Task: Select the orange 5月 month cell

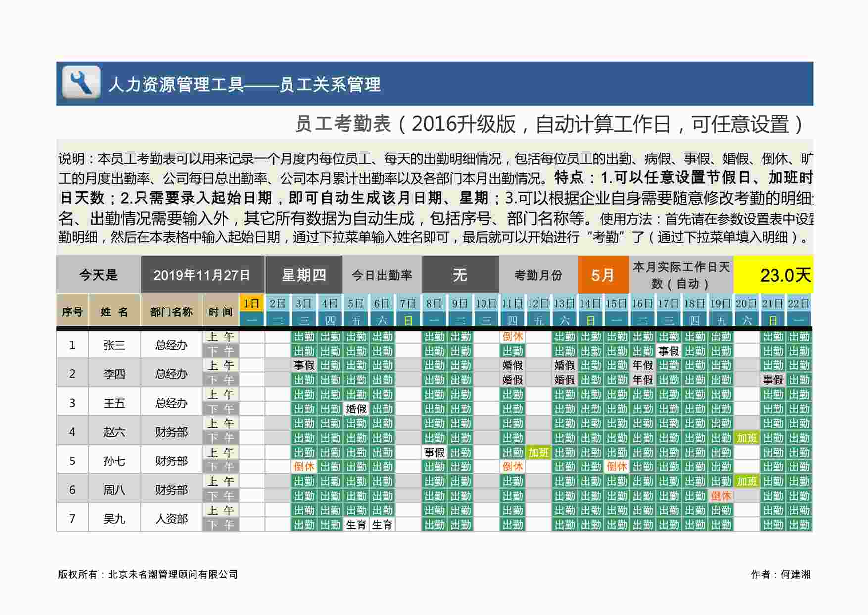Action: pyautogui.click(x=603, y=275)
